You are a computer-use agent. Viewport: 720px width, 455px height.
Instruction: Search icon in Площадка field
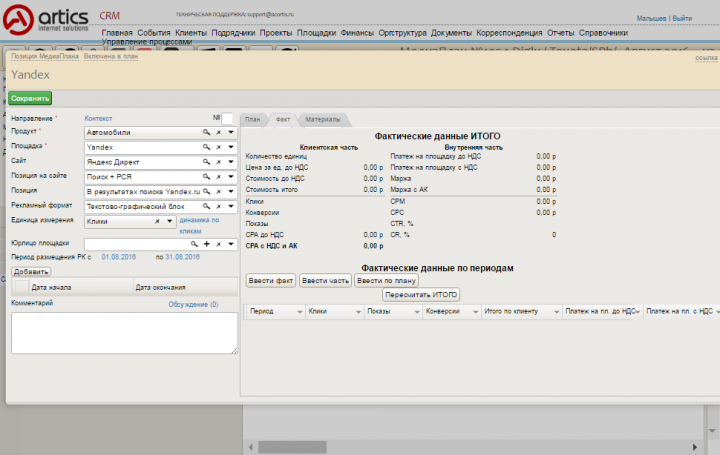tap(207, 147)
